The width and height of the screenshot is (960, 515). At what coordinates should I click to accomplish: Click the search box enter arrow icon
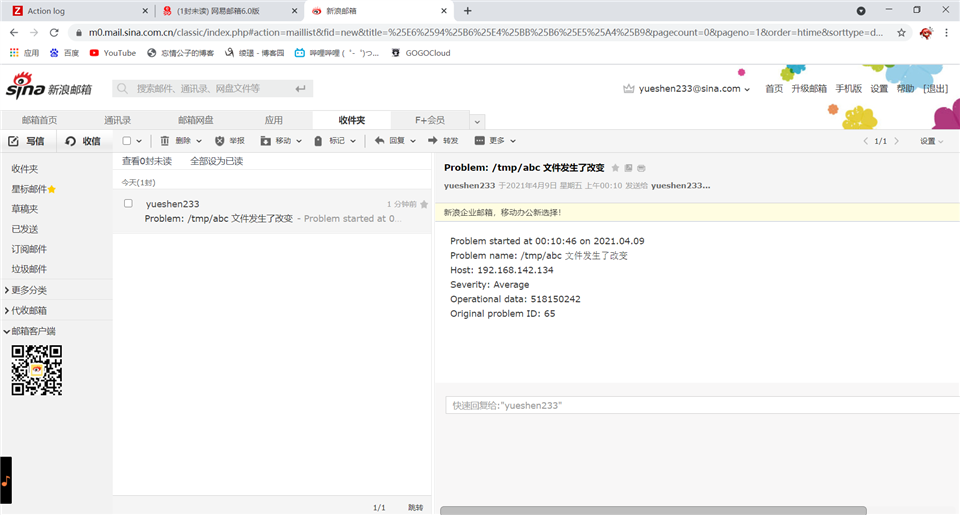pyautogui.click(x=300, y=89)
